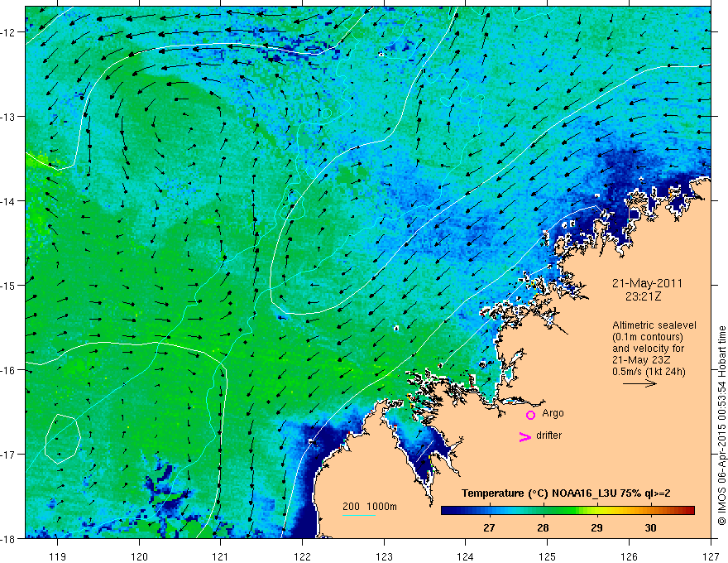Click the '23:21Z' time label

click(x=643, y=296)
